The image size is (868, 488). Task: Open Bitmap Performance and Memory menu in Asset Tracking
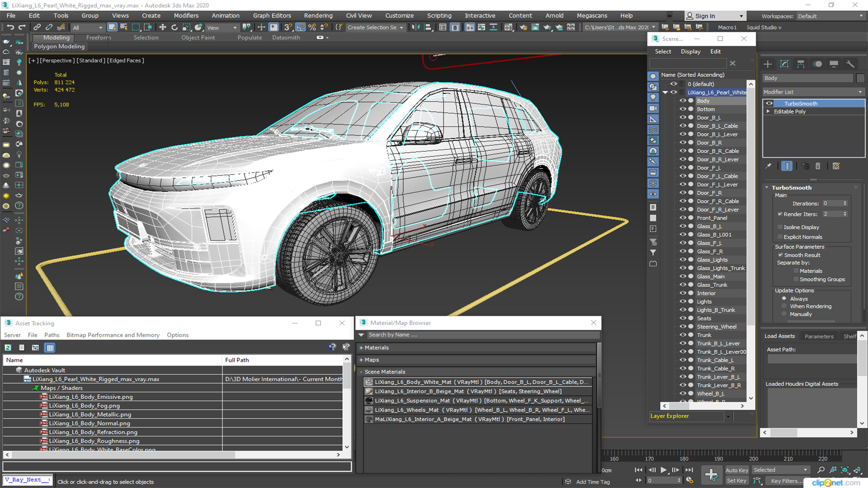pyautogui.click(x=113, y=335)
